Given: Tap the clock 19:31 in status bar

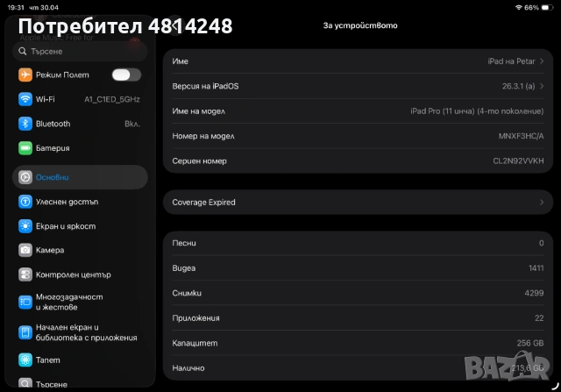Looking at the screenshot, I should coord(16,8).
